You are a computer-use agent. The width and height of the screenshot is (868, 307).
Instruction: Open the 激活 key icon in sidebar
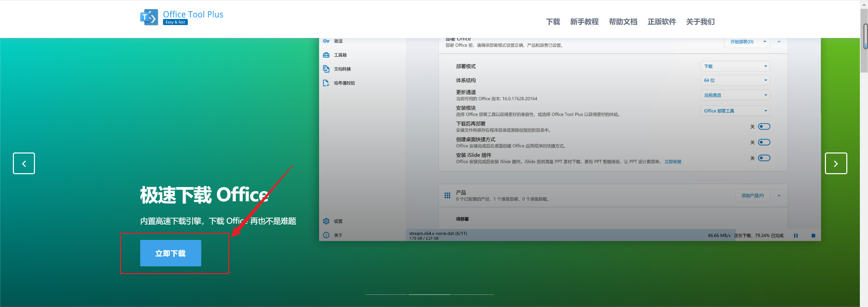[x=326, y=41]
